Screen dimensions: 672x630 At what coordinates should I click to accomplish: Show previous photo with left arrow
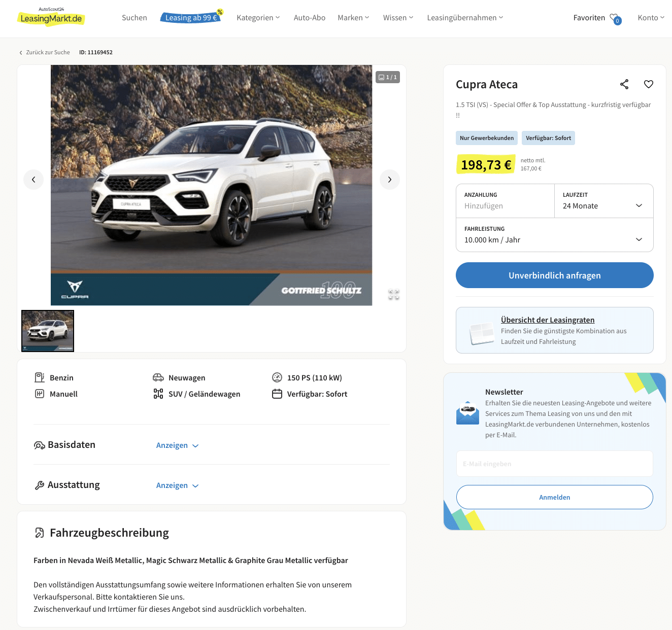click(33, 180)
